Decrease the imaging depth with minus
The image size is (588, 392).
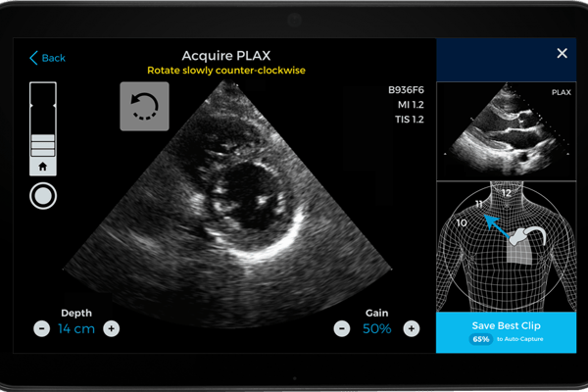tap(42, 328)
